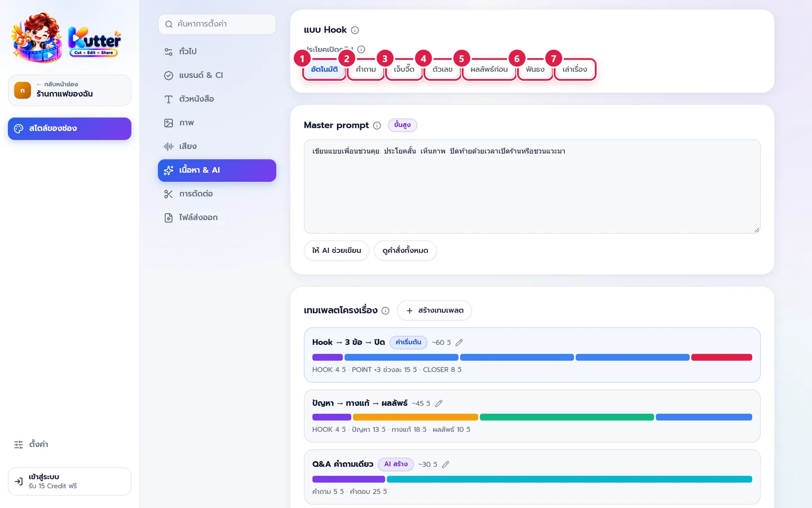
Task: Click the green ทางแก้ segment bar
Action: 567,417
